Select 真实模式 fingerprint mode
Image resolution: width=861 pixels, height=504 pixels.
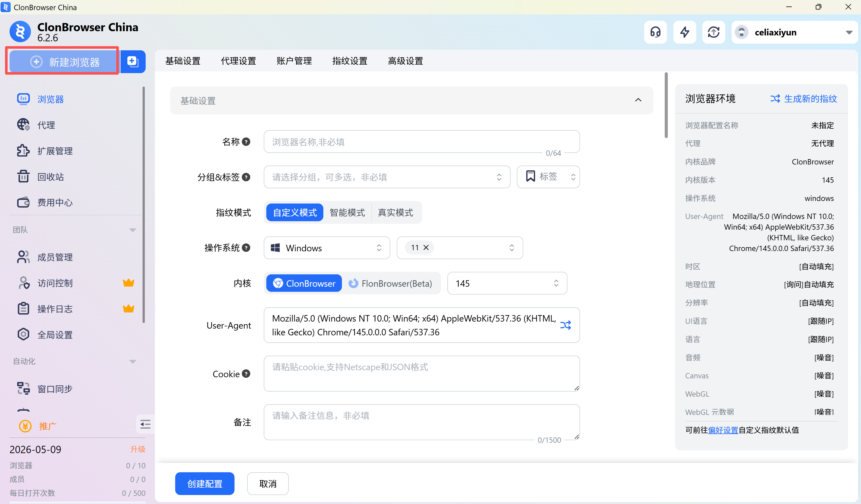coord(395,213)
